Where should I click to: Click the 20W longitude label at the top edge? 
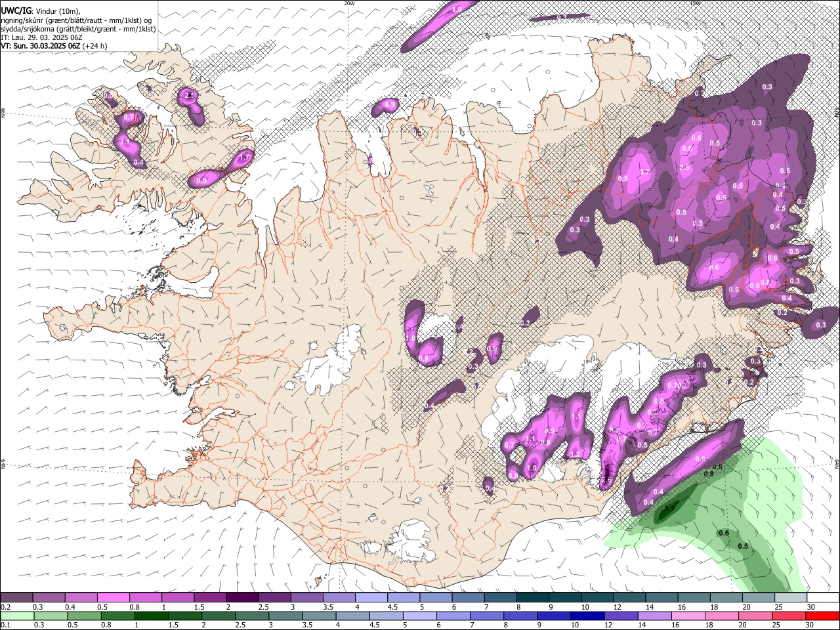[x=349, y=3]
